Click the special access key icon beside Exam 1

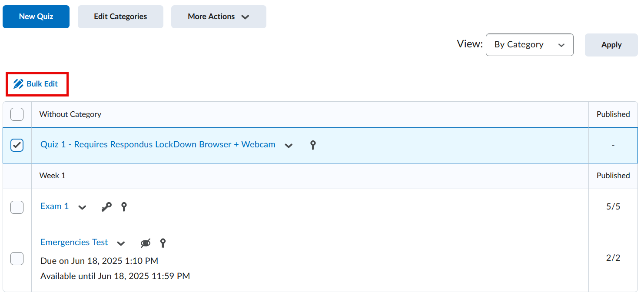[x=106, y=207]
